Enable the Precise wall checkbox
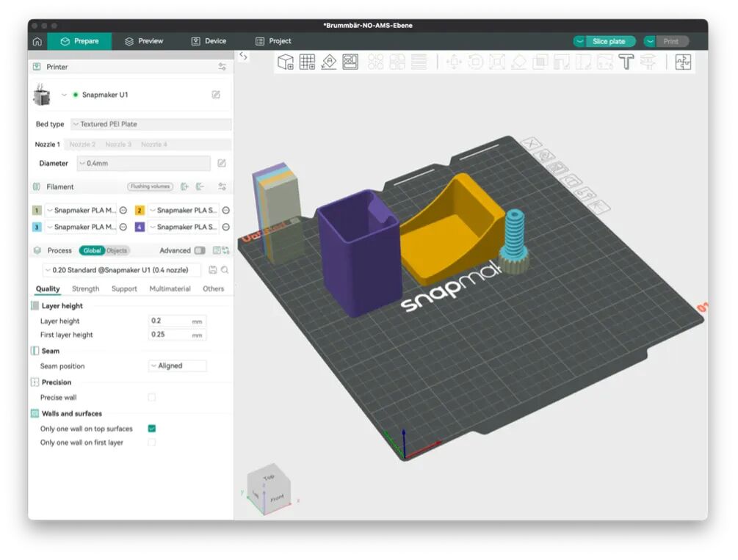Screen dimensions: 738x560 (151, 398)
